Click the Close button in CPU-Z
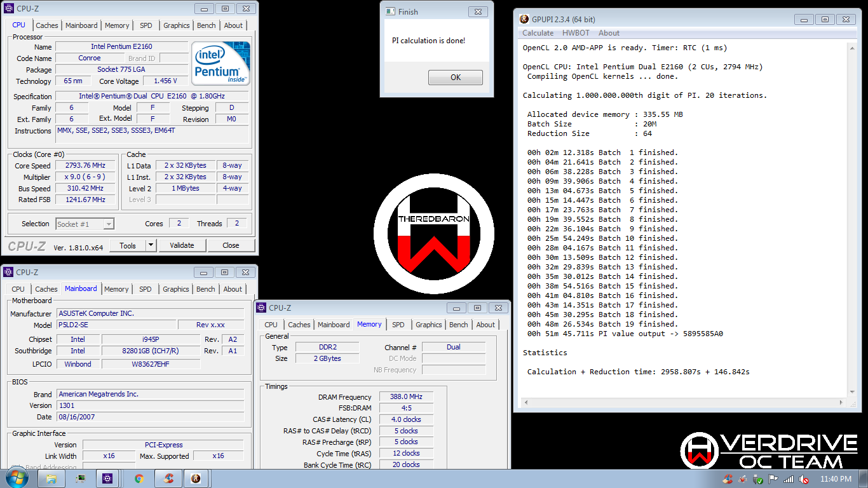The image size is (868, 488). (231, 245)
